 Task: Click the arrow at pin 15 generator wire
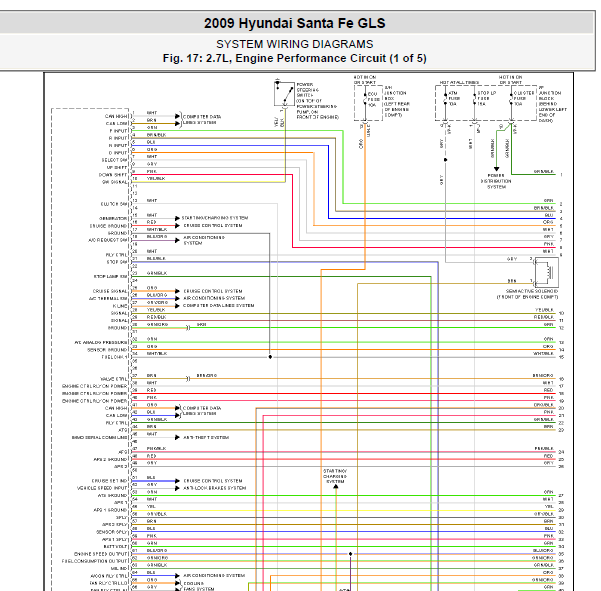click(177, 218)
